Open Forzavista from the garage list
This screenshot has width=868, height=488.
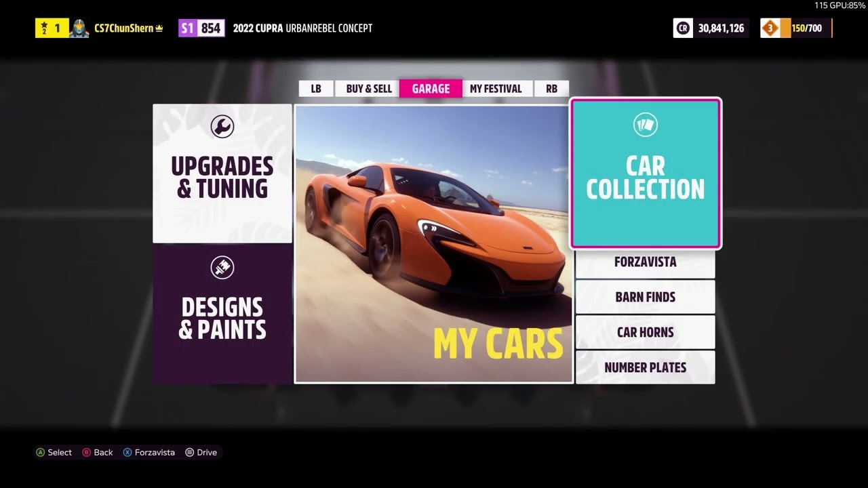coord(645,262)
